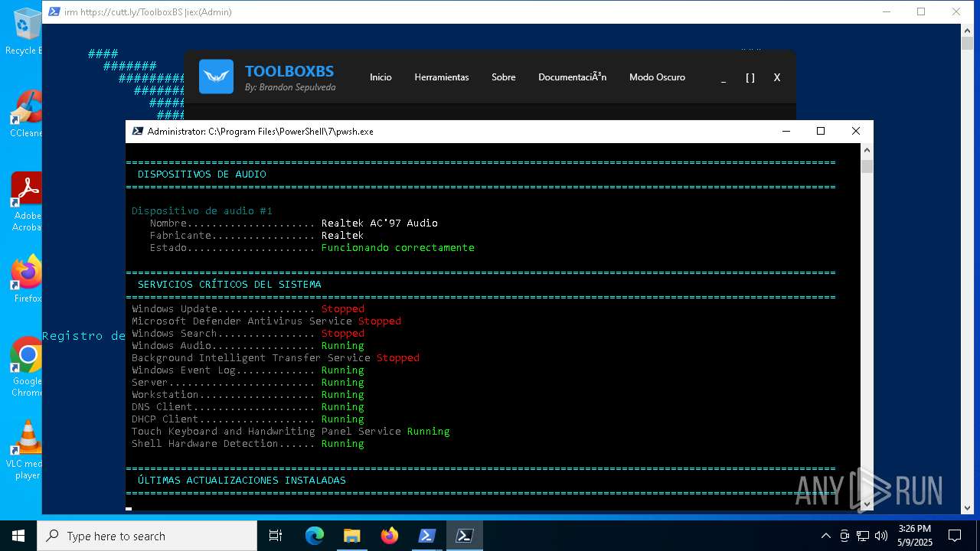This screenshot has width=980, height=551.
Task: Click the 'Windows Event Log' row
Action: coord(248,370)
